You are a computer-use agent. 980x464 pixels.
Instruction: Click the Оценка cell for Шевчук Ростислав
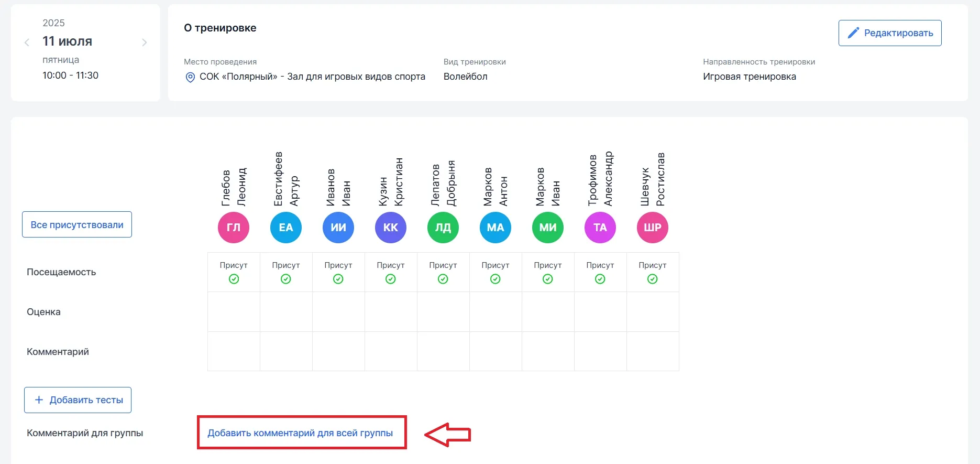click(x=653, y=312)
